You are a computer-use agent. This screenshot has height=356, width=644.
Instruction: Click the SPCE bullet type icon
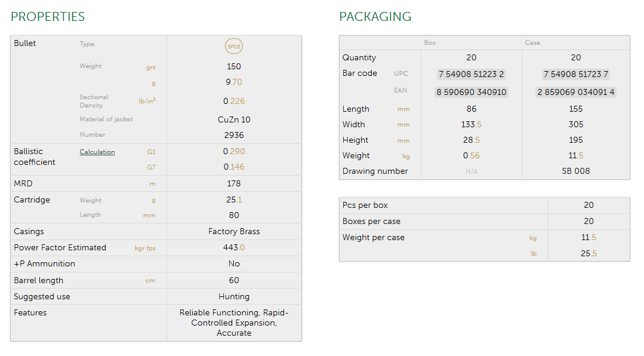point(234,46)
